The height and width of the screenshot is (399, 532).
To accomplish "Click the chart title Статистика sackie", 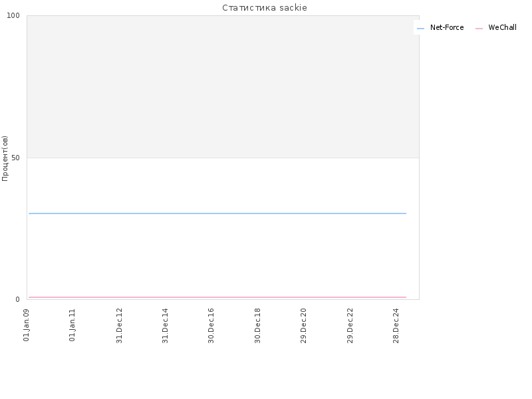I will pos(265,7).
